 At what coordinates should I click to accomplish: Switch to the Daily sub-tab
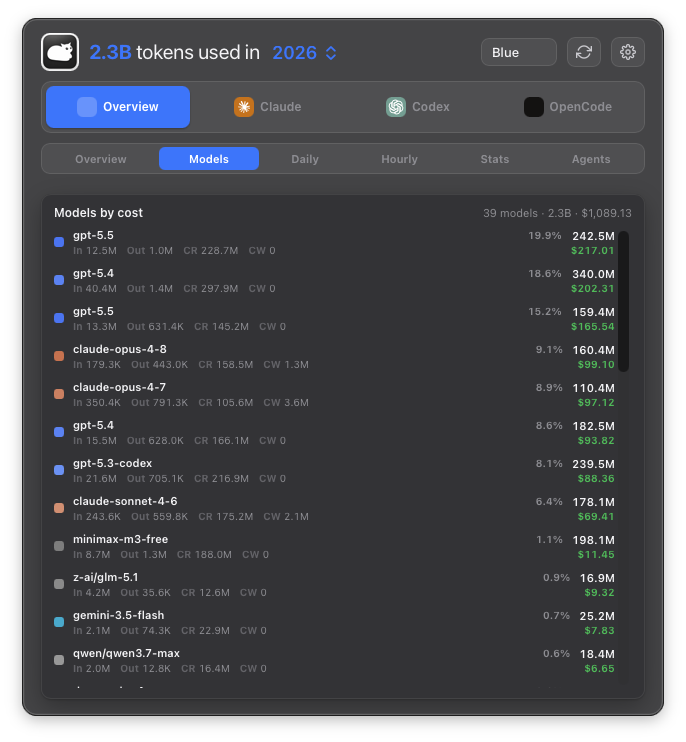305,159
